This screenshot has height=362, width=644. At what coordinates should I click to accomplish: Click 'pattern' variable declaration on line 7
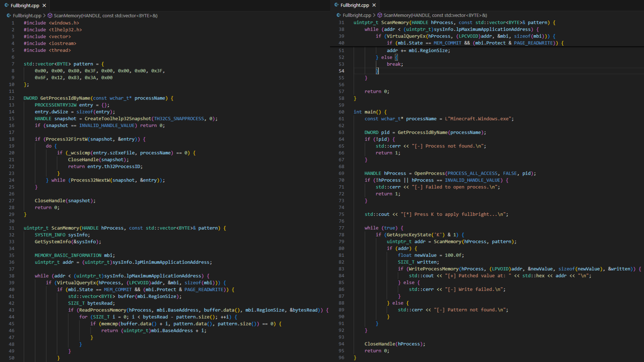[x=83, y=64]
